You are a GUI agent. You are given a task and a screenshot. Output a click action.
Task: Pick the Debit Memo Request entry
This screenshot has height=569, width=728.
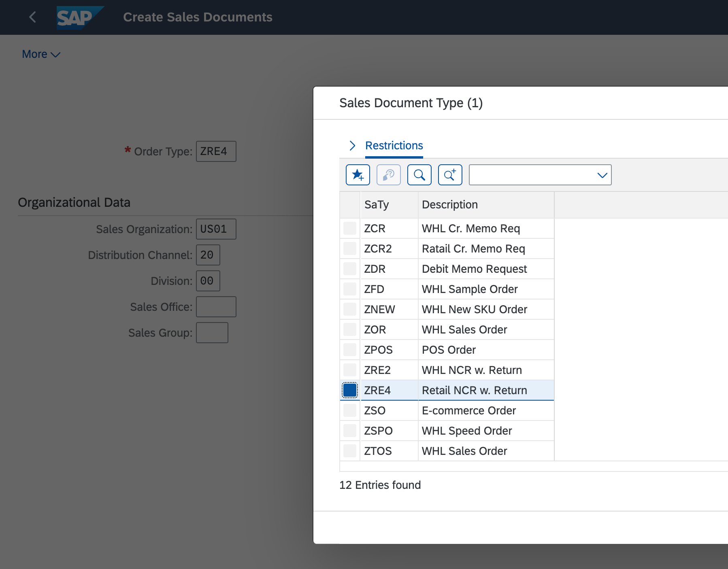[x=474, y=269]
